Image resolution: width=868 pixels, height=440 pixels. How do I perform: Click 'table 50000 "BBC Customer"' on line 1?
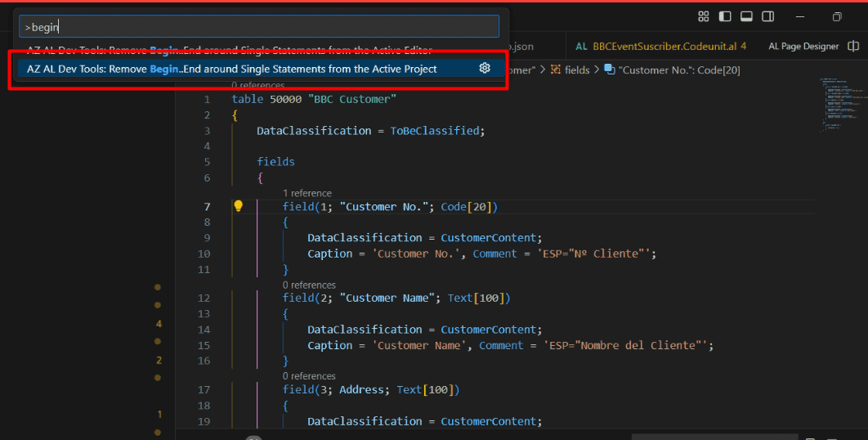point(314,99)
